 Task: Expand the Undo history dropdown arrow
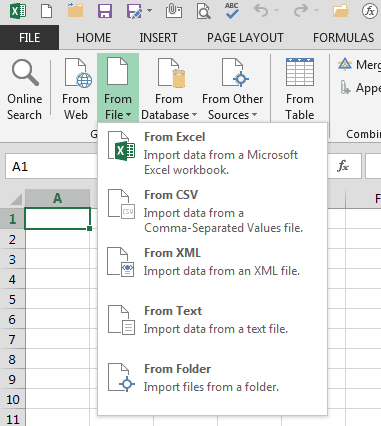coord(276,11)
